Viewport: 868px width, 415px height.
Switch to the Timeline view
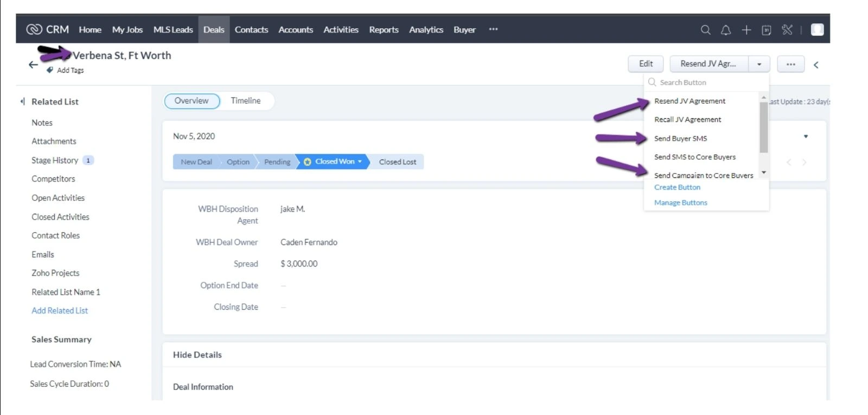click(246, 101)
